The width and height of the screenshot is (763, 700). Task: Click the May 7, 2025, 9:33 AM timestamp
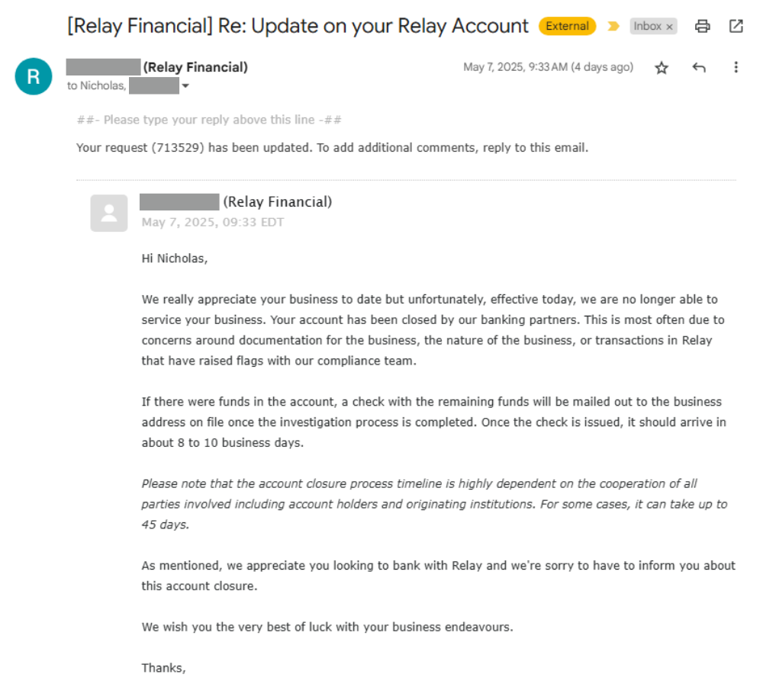pos(549,67)
